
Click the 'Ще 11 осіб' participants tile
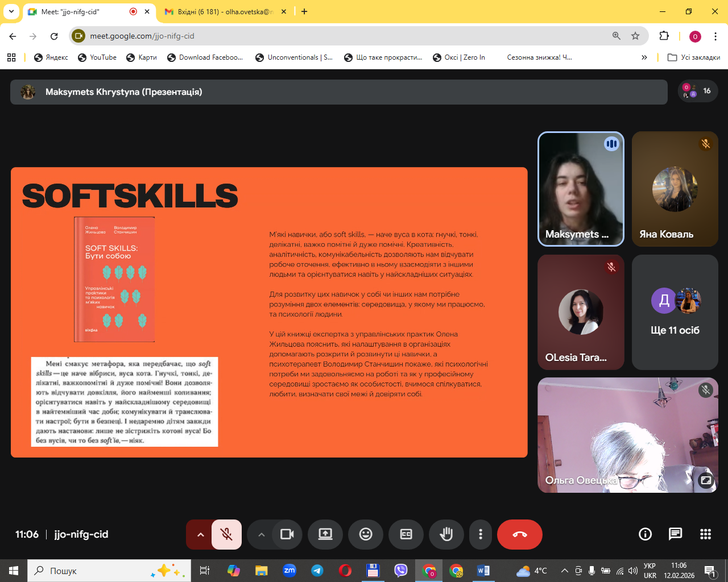point(675,312)
